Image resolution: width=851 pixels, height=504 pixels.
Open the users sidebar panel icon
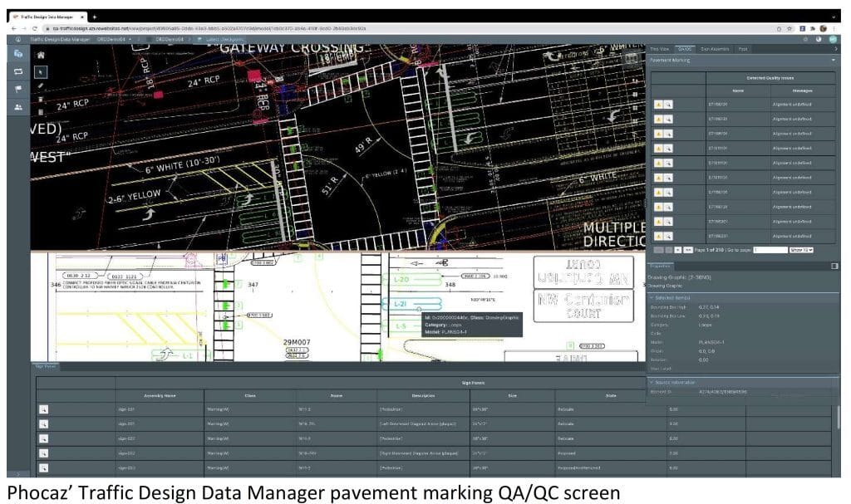coord(18,107)
